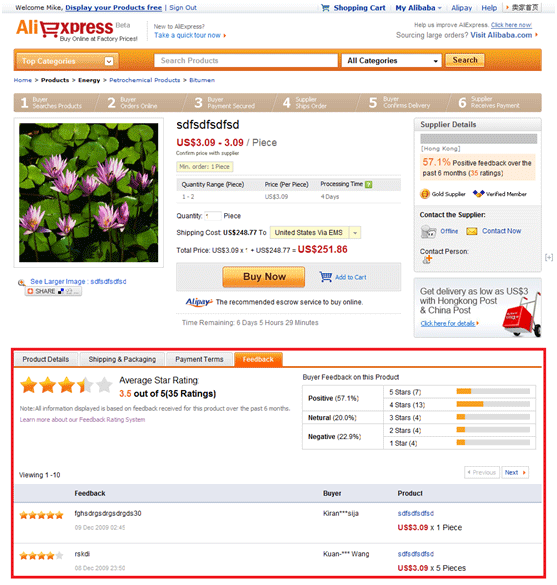
Task: Click the Offline chat status icon
Action: point(428,232)
